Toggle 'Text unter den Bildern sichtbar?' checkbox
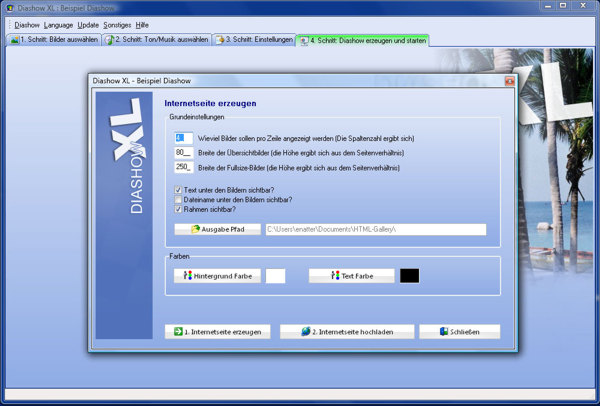Viewport: 600px width, 406px height. tap(178, 190)
